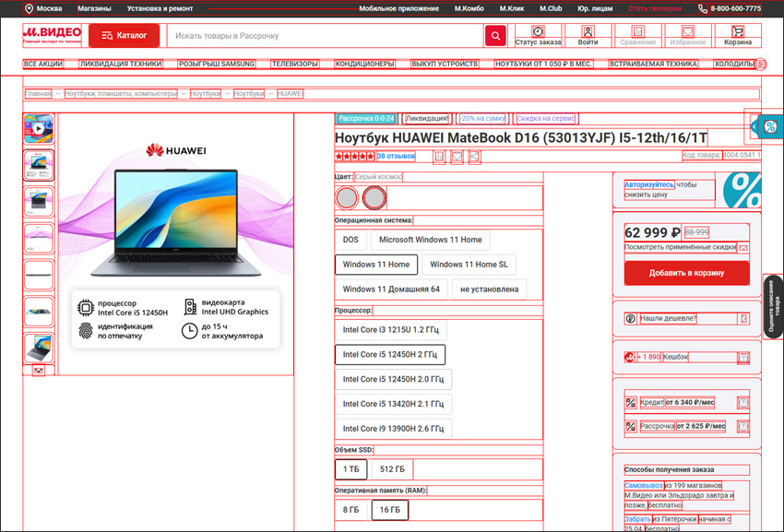Click the teal percent side tab icon

(x=770, y=126)
